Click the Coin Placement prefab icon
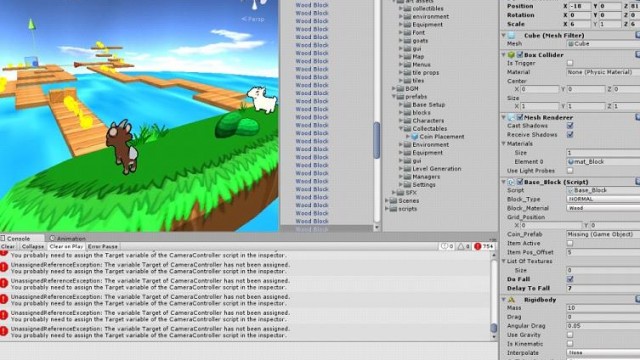This screenshot has width=640, height=360. click(x=415, y=137)
